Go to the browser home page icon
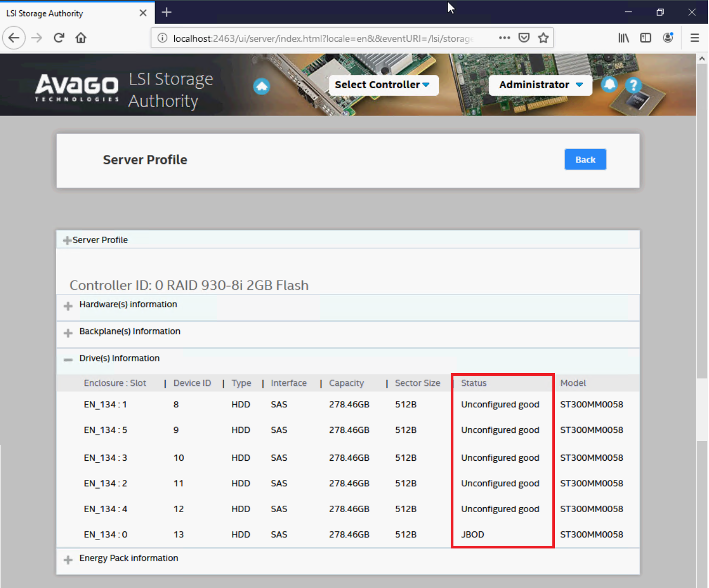The width and height of the screenshot is (709, 588). (81, 38)
